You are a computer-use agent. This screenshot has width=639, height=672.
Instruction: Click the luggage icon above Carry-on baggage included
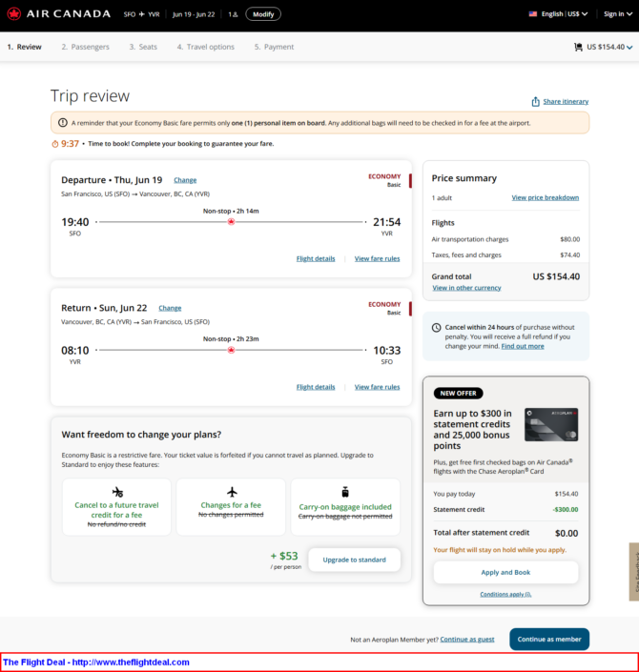(345, 492)
